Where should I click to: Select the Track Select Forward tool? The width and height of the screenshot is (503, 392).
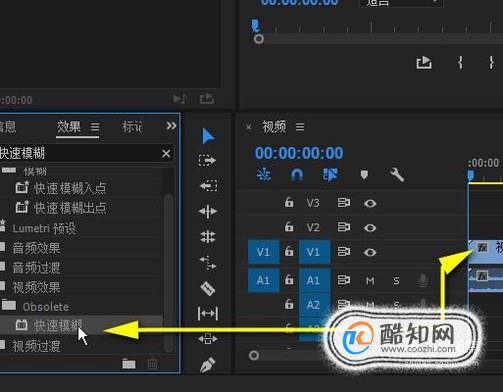pyautogui.click(x=207, y=160)
